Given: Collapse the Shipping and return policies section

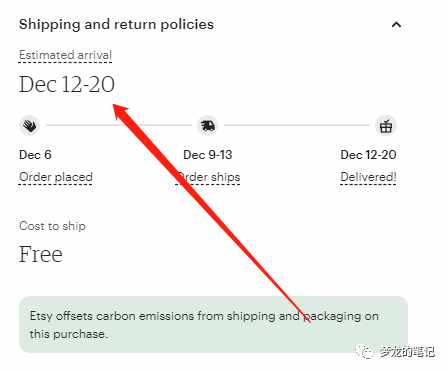Looking at the screenshot, I should click(x=396, y=25).
